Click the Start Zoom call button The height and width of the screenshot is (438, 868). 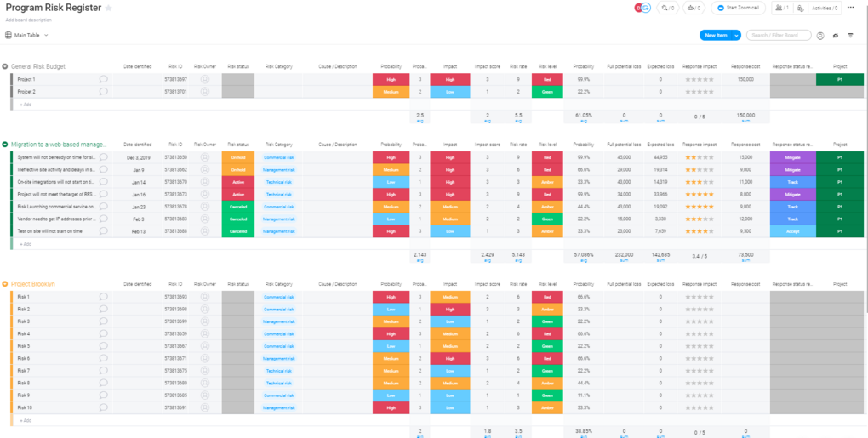[x=739, y=8]
